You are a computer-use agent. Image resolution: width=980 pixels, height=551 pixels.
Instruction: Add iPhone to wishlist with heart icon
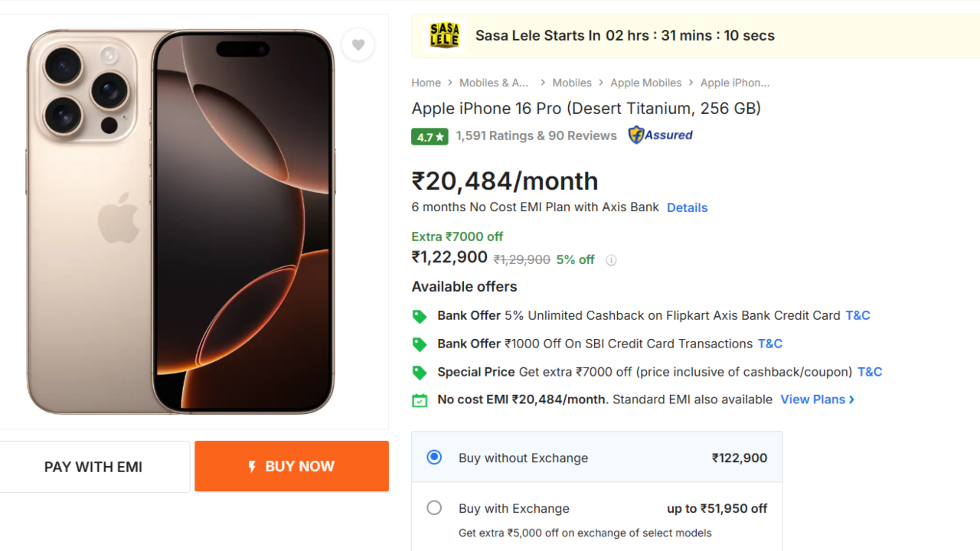coord(358,45)
